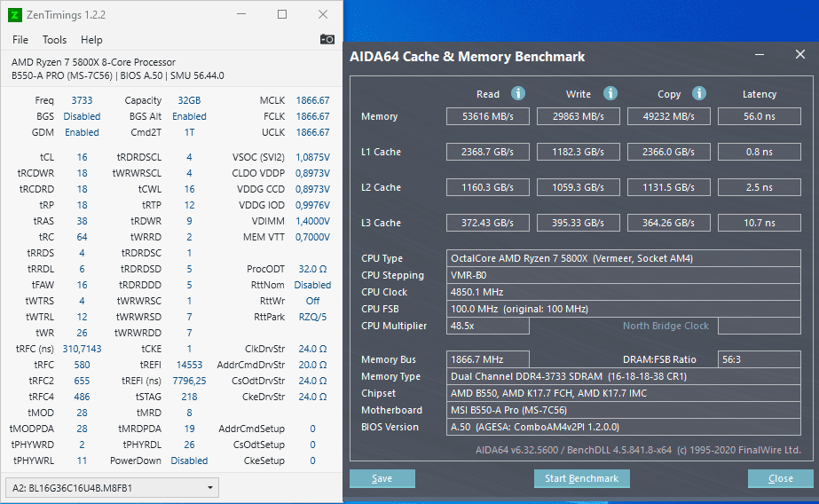This screenshot has width=819, height=504.
Task: Click the L3 Cache write value 395.33 GB/s
Action: pyautogui.click(x=579, y=223)
